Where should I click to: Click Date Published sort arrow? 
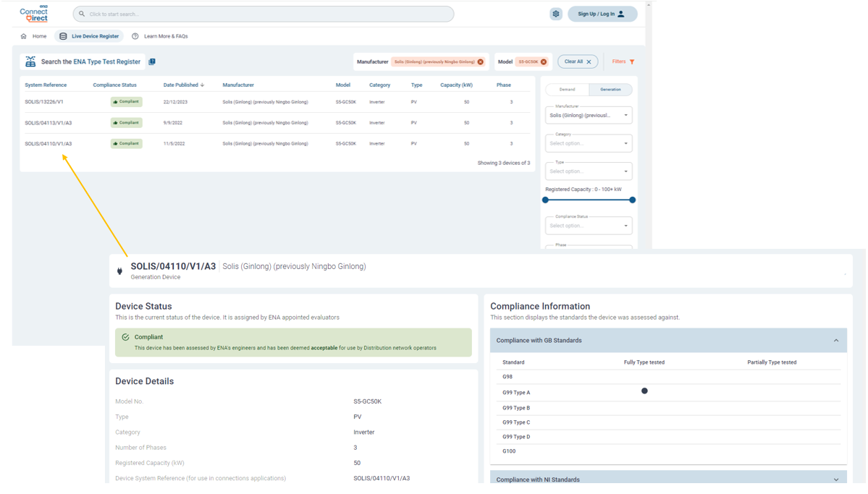(203, 85)
